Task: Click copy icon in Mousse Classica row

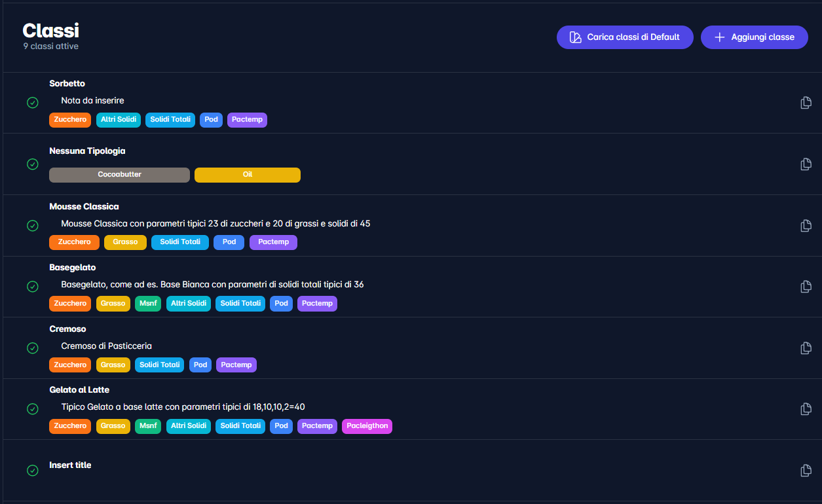Action: pyautogui.click(x=806, y=226)
